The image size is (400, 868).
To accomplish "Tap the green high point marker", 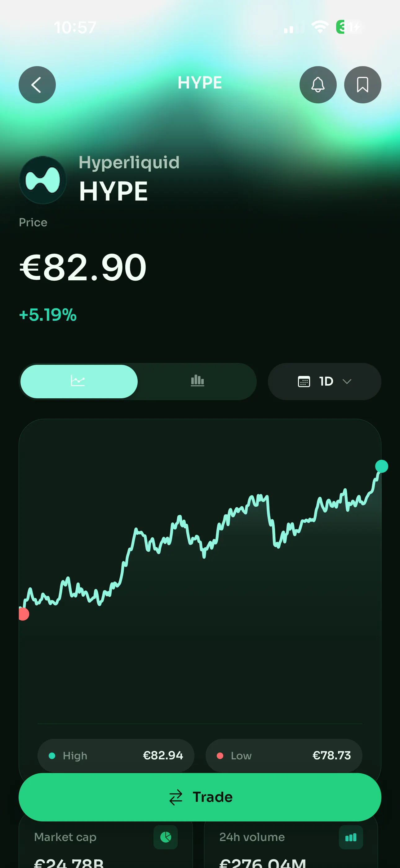I will point(381,466).
